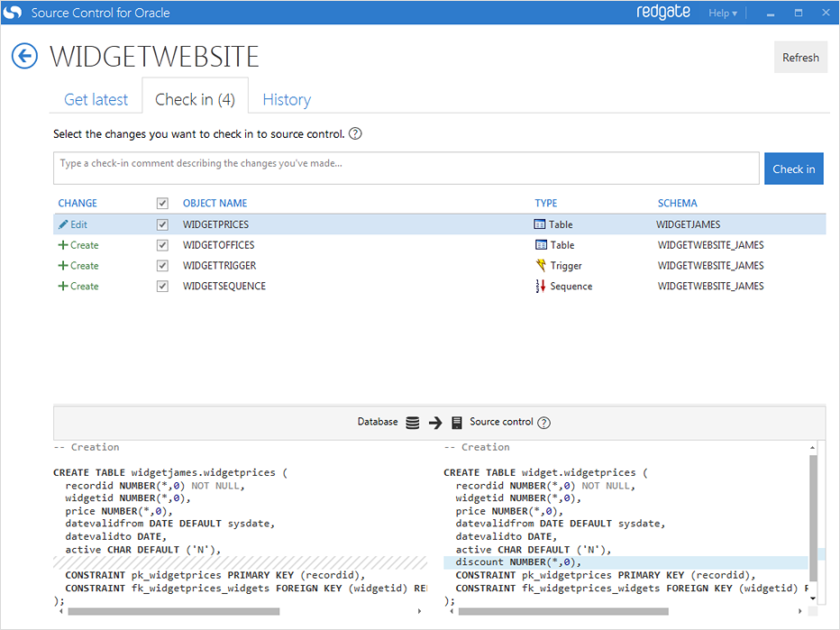The height and width of the screenshot is (630, 840).
Task: Sort by the TYPE column header
Action: tap(546, 203)
